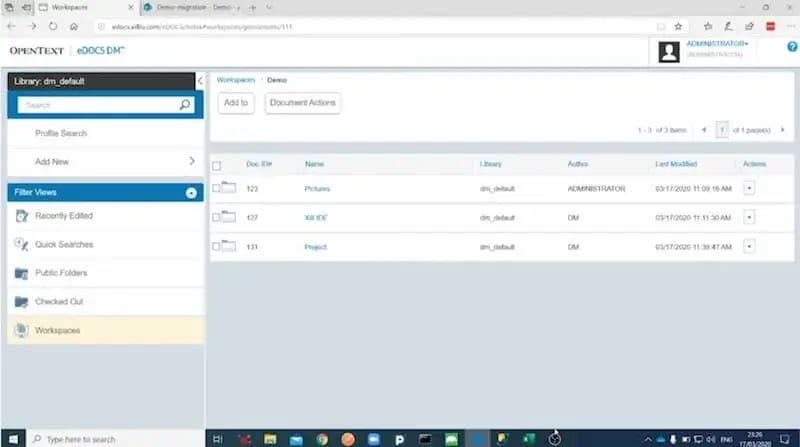Go to next page arrow in pagination
Image resolution: width=800 pixels, height=447 pixels.
click(x=782, y=130)
